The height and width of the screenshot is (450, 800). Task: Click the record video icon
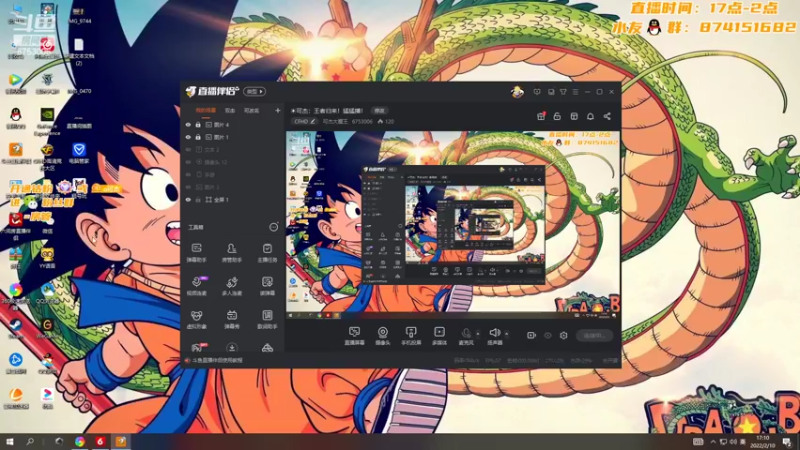point(531,335)
